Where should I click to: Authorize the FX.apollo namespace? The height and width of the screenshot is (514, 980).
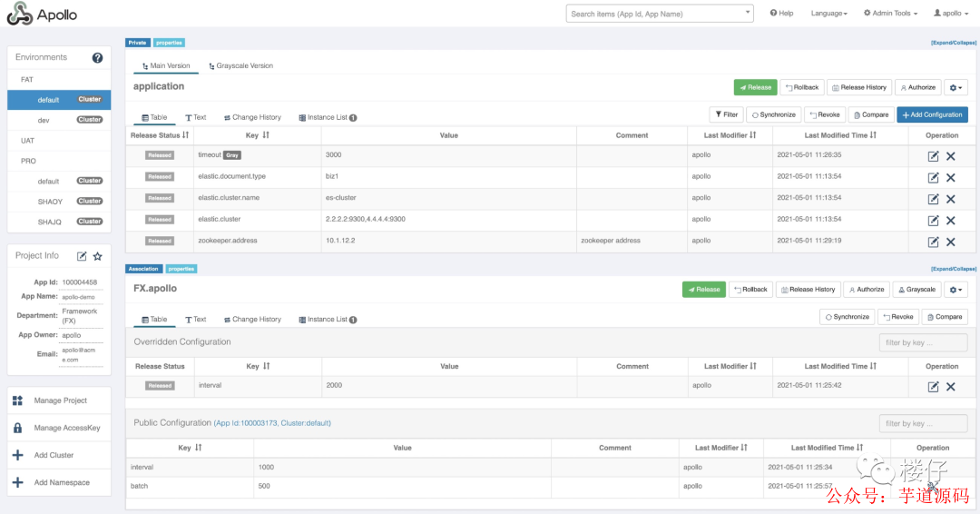(866, 290)
